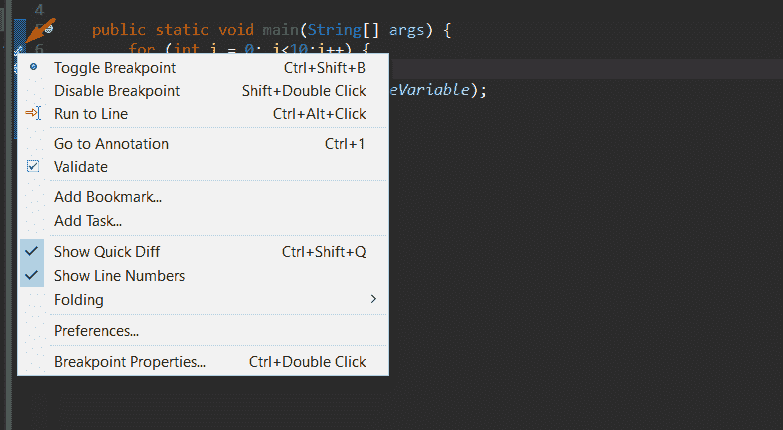Click the Ctrl+Double Click shortcut text
This screenshot has height=430, width=783.
pos(308,361)
